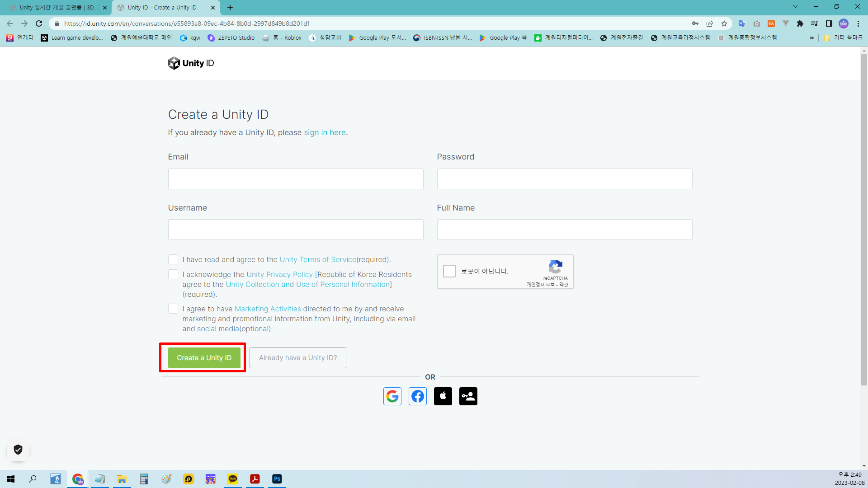Click the Unity ID logo in header

pyautogui.click(x=191, y=63)
